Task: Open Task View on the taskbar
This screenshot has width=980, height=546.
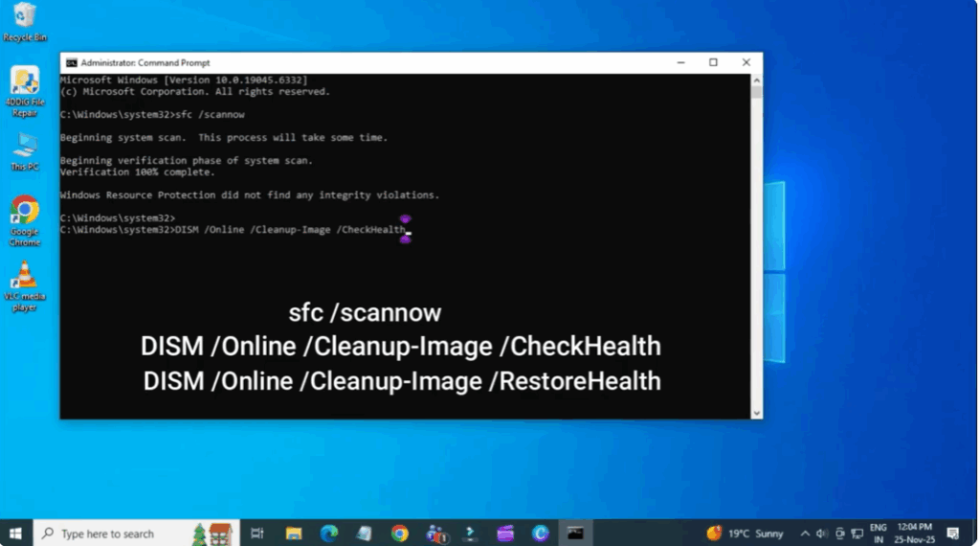Action: pyautogui.click(x=256, y=534)
